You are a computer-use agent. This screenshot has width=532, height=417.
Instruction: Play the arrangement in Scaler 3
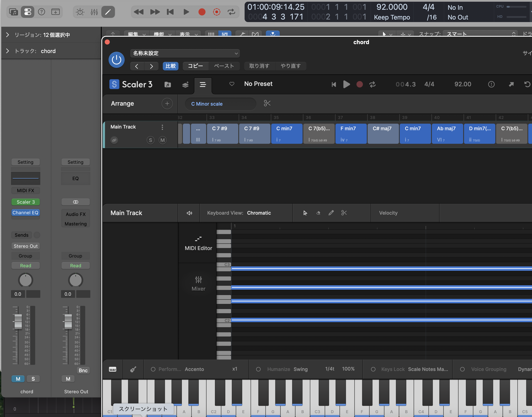[x=346, y=84]
